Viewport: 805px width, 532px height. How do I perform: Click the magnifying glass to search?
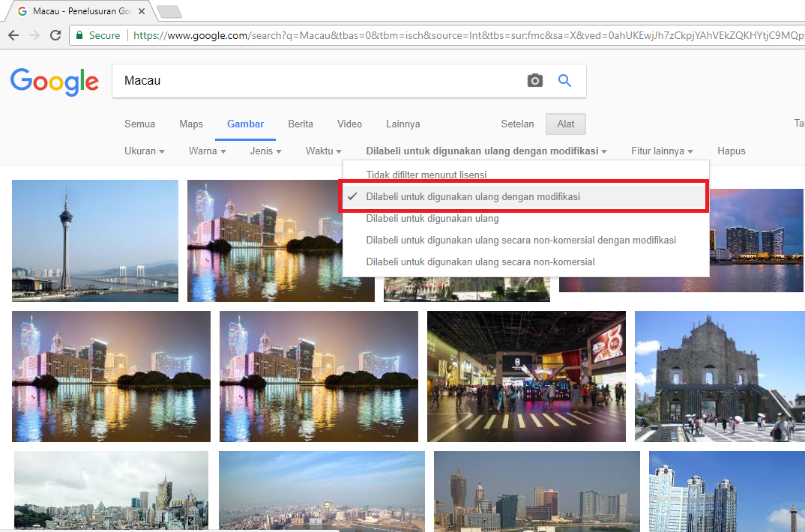pos(564,80)
